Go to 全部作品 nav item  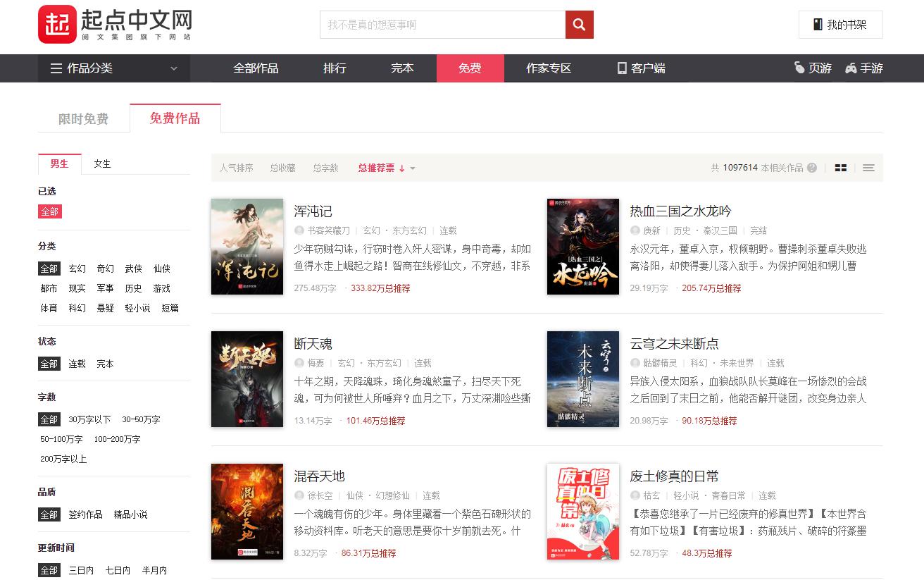click(x=256, y=68)
